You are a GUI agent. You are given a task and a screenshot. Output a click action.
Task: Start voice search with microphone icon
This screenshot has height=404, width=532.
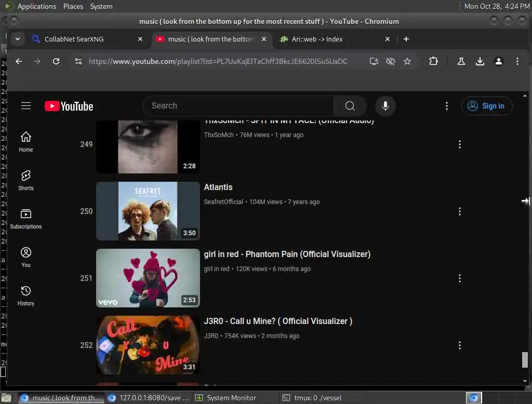385,106
